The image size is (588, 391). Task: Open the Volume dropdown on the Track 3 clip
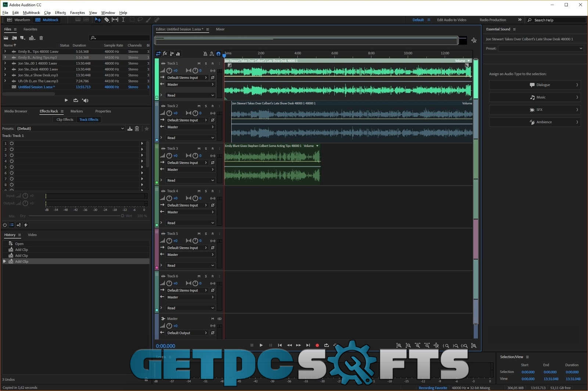pos(318,146)
